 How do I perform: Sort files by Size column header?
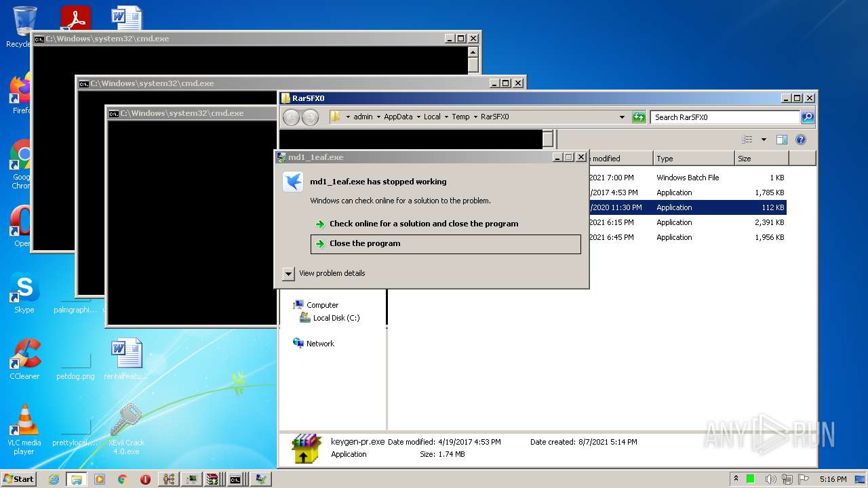[x=762, y=159]
